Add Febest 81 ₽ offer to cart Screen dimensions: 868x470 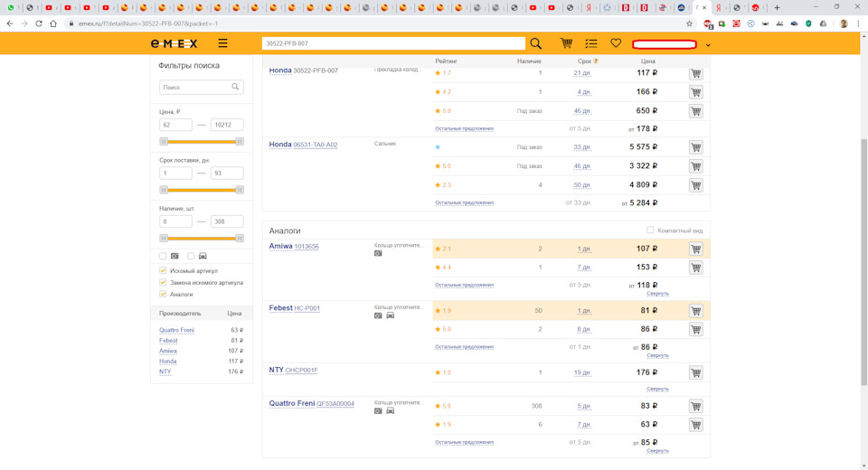696,311
